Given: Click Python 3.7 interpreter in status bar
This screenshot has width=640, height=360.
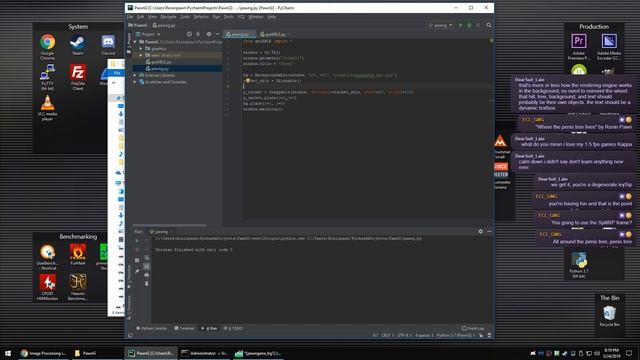Looking at the screenshot, I should (x=456, y=336).
